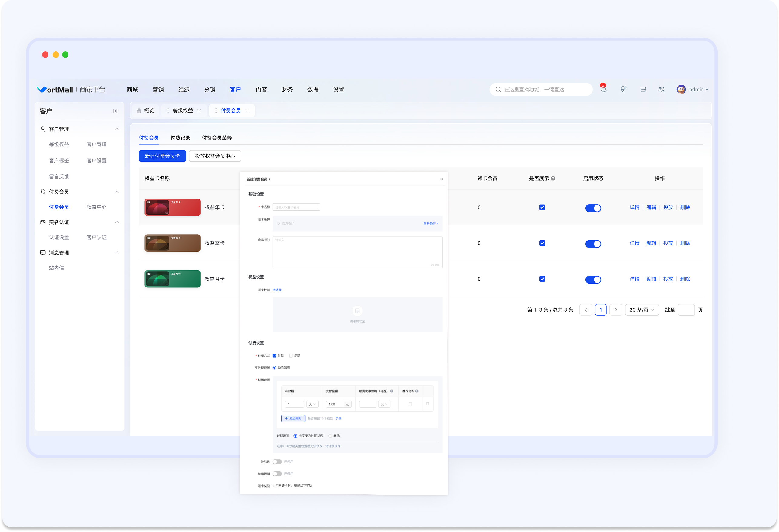
Task: Click the voice assistant microphone icon
Action: click(x=623, y=89)
